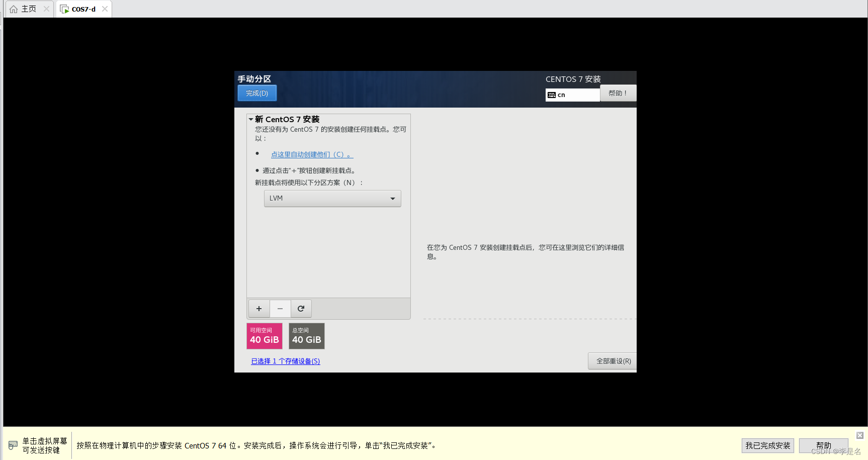Image resolution: width=868 pixels, height=460 pixels.
Task: Close the 主页 tab
Action: (x=46, y=9)
